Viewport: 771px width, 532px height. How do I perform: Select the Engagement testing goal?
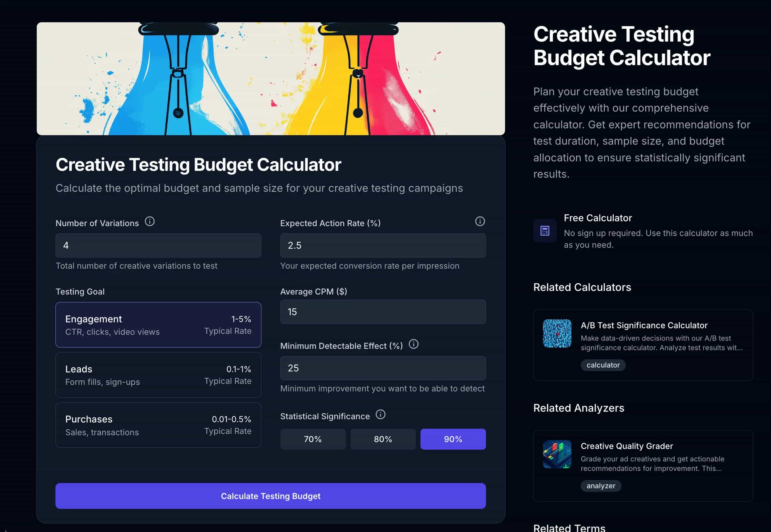158,325
